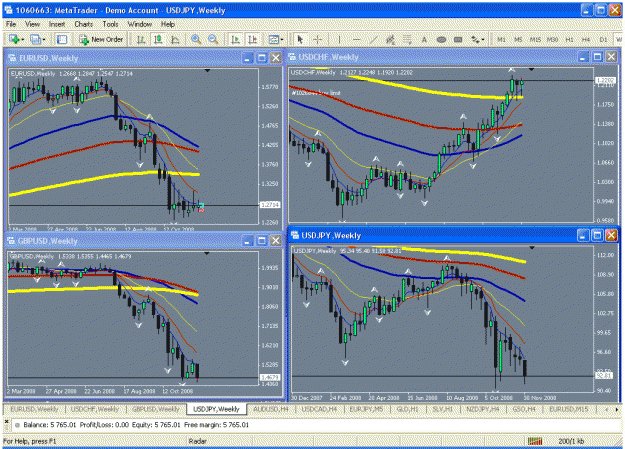Open the Indicators dropdown arrow
The image size is (625, 449).
click(x=282, y=39)
